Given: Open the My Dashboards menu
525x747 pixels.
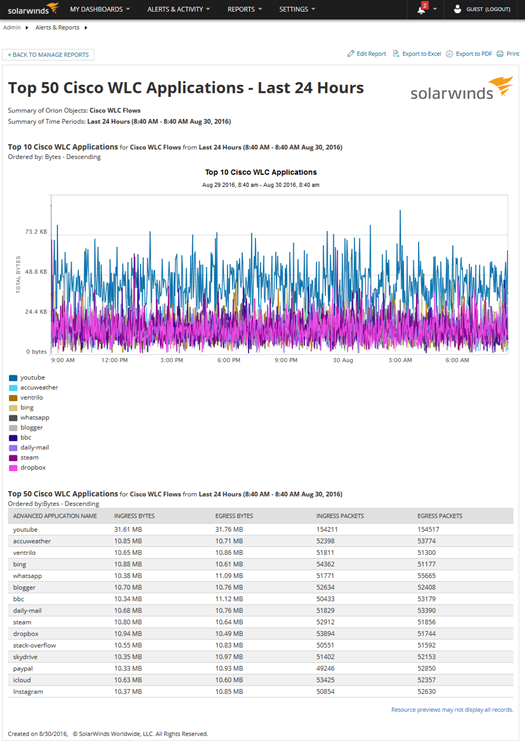Looking at the screenshot, I should pos(100,9).
